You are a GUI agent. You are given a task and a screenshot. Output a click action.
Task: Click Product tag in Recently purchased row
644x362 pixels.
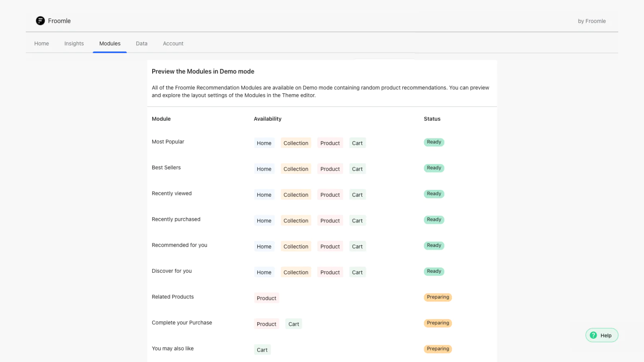330,221
